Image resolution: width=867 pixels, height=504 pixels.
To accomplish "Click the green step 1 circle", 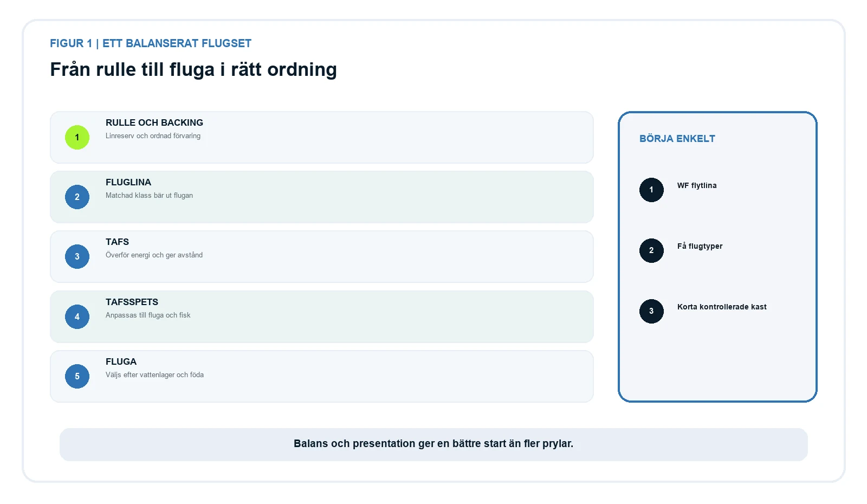I will pos(77,137).
